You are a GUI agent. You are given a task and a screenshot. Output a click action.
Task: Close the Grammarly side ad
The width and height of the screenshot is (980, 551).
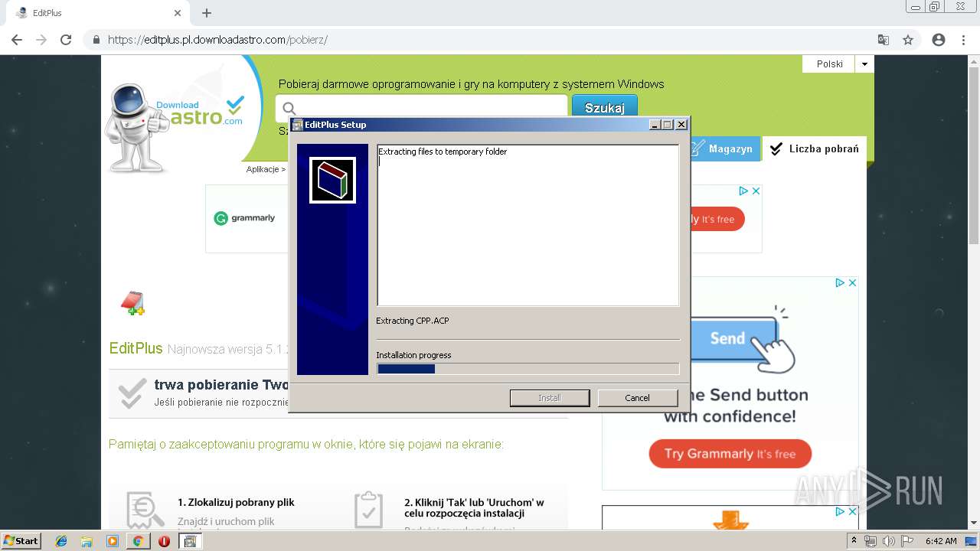point(852,283)
